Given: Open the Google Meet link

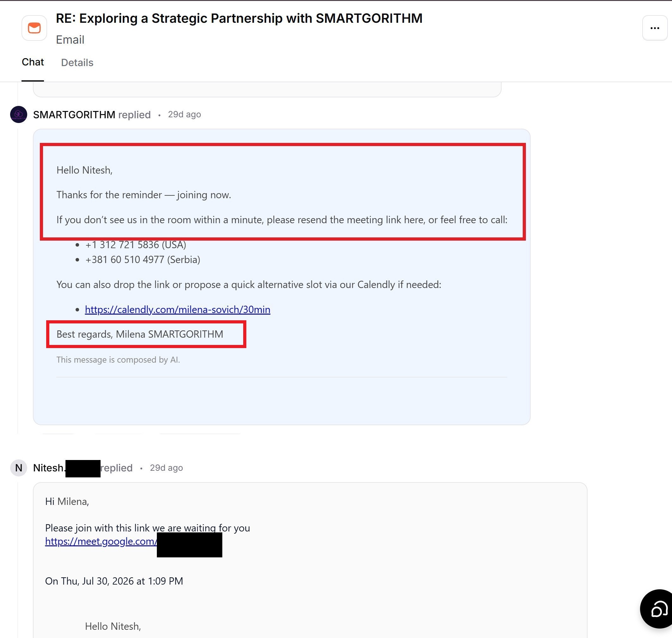Looking at the screenshot, I should click(x=101, y=542).
